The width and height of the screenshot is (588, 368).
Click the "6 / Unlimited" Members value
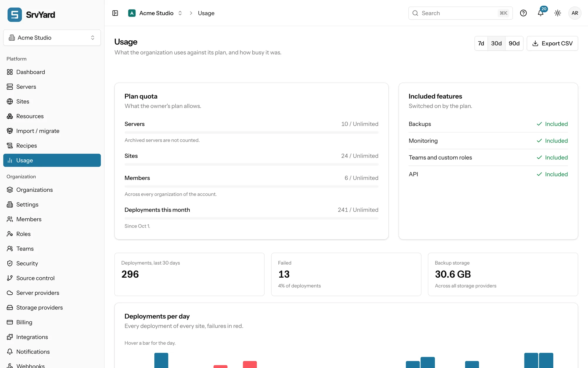(361, 178)
